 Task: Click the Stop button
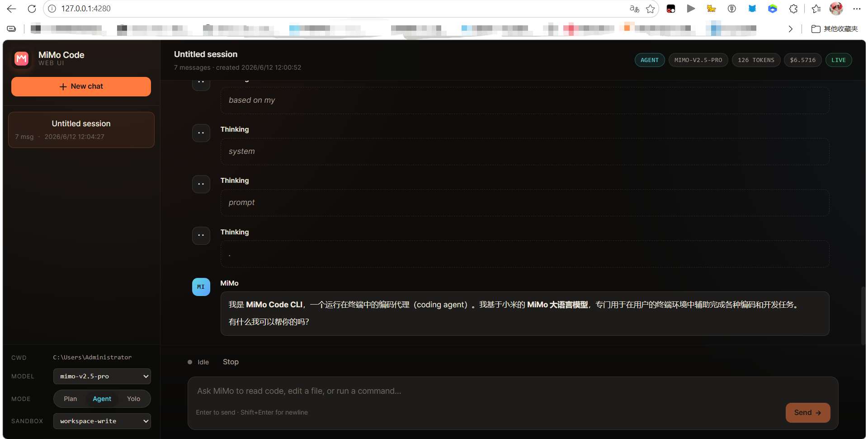pos(231,362)
